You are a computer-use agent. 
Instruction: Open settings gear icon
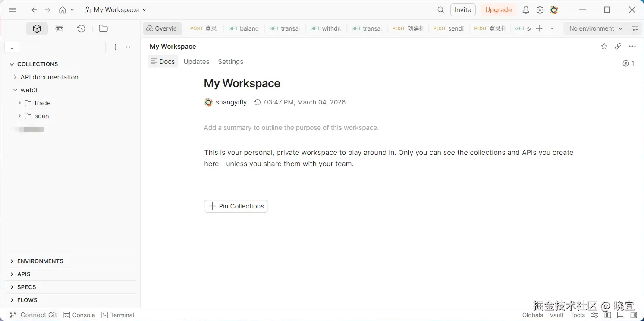click(x=540, y=10)
